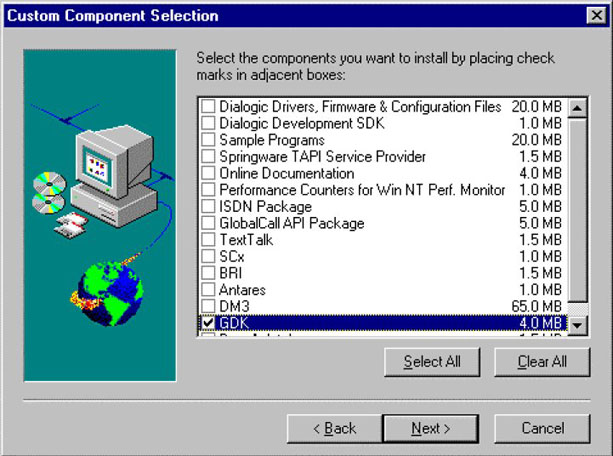The height and width of the screenshot is (456, 613).
Task: Select the DM3 65.0 MB size value
Action: pos(537,306)
